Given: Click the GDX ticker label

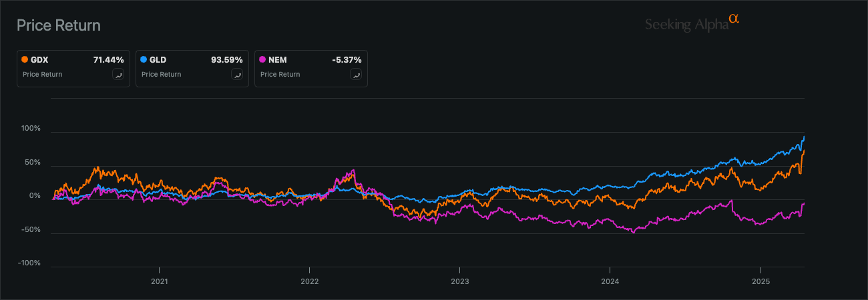Looking at the screenshot, I should click(x=40, y=60).
